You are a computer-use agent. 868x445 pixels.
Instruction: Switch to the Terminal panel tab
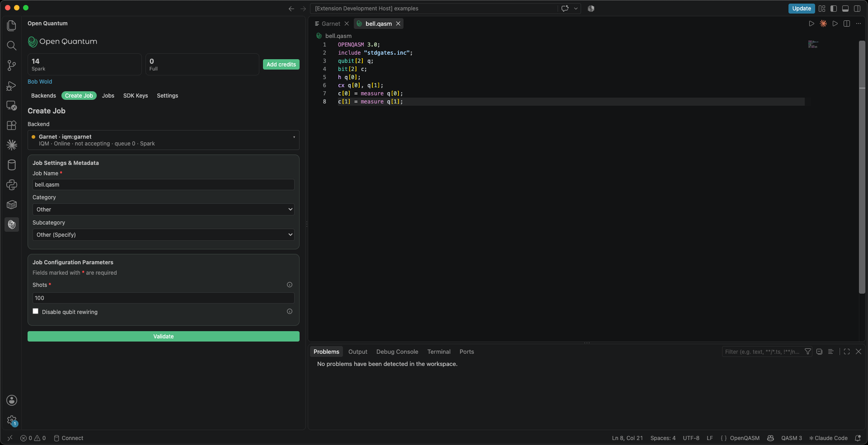439,352
